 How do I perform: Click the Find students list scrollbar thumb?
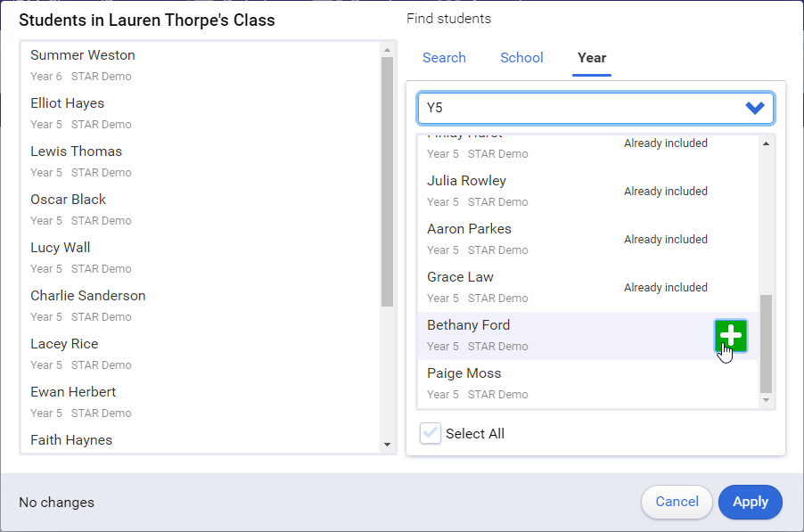pos(766,343)
